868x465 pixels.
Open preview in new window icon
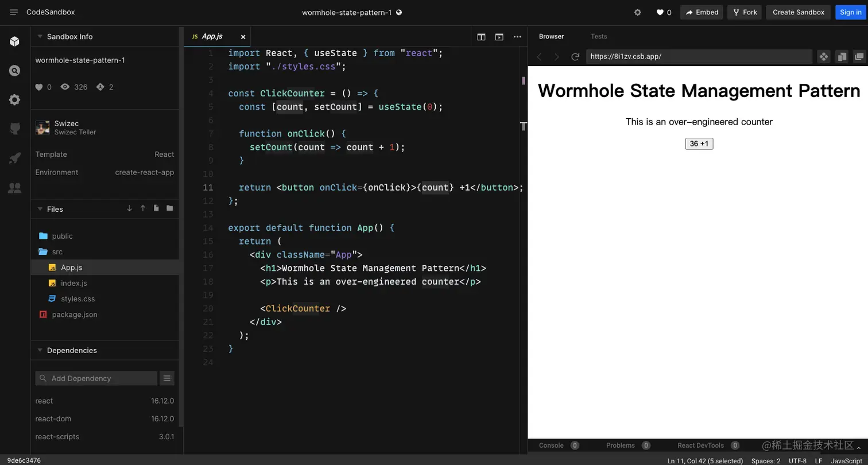[x=859, y=56]
